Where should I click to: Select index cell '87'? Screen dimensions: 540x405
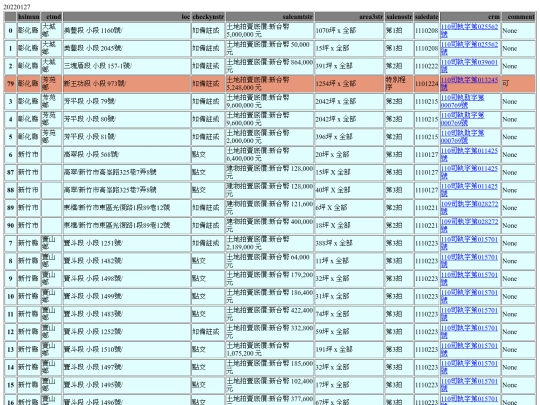click(10, 172)
